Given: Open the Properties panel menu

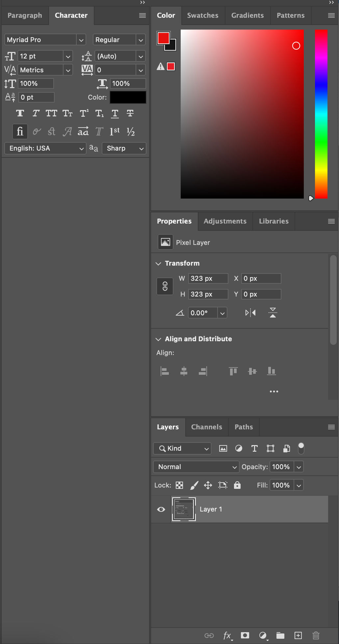Looking at the screenshot, I should (331, 221).
